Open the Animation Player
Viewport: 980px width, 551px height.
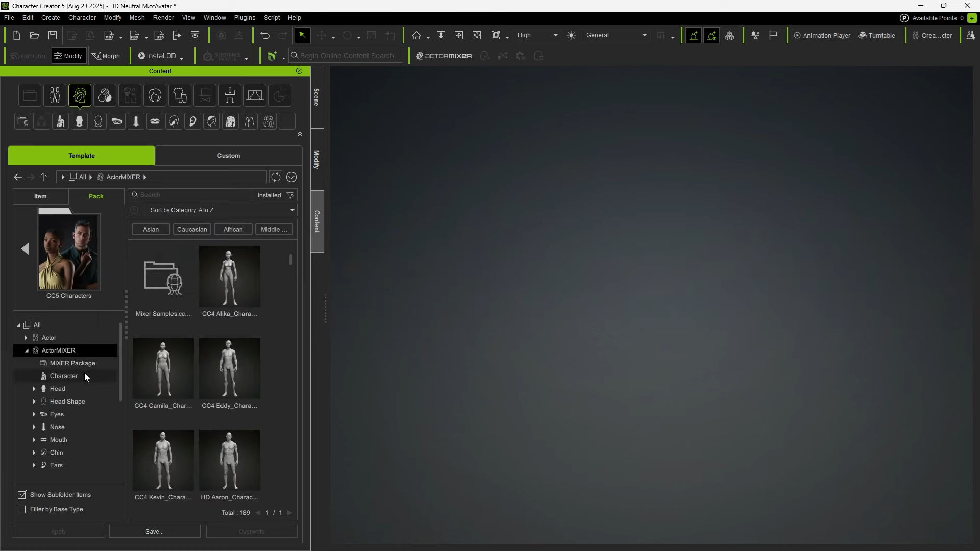822,35
